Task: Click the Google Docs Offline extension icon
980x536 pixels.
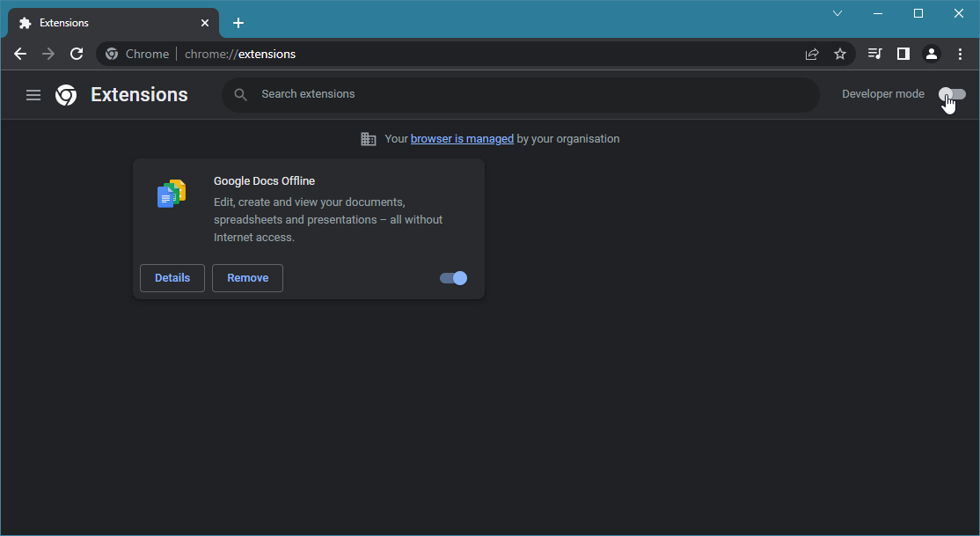Action: pos(172,194)
